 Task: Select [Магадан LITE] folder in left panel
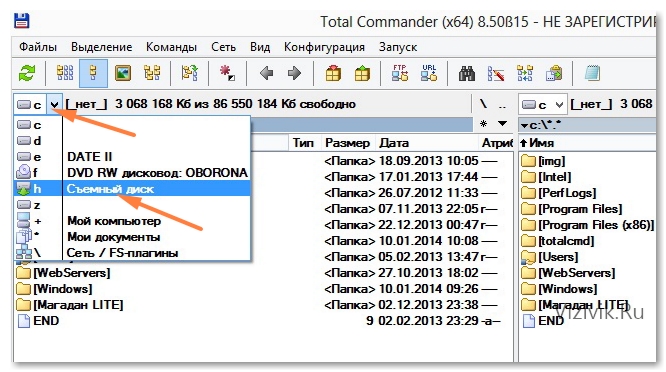click(70, 305)
